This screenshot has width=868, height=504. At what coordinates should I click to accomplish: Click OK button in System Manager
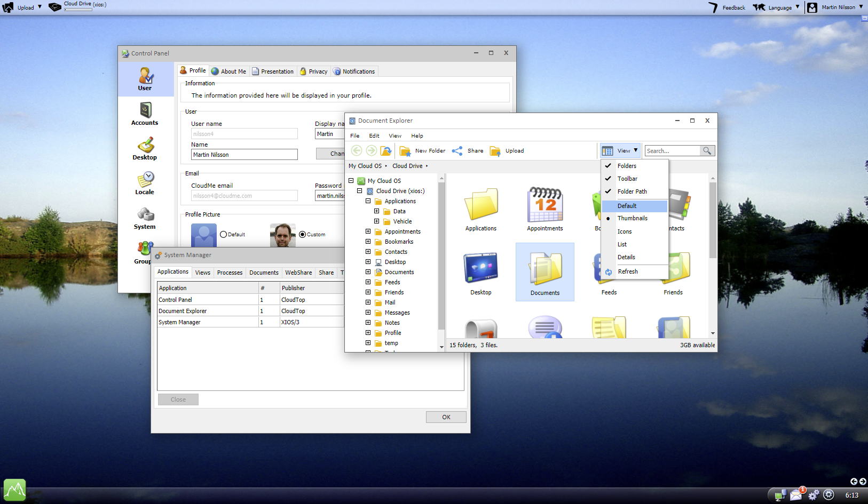[x=446, y=417]
